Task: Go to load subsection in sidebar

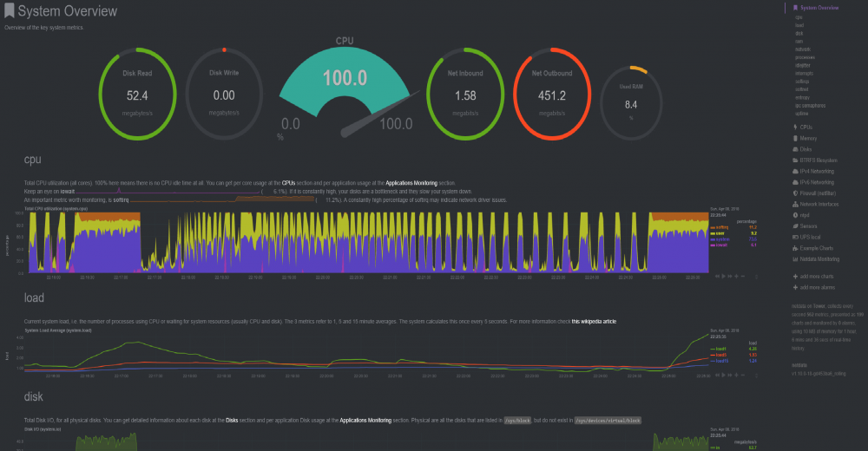Action: [x=799, y=25]
